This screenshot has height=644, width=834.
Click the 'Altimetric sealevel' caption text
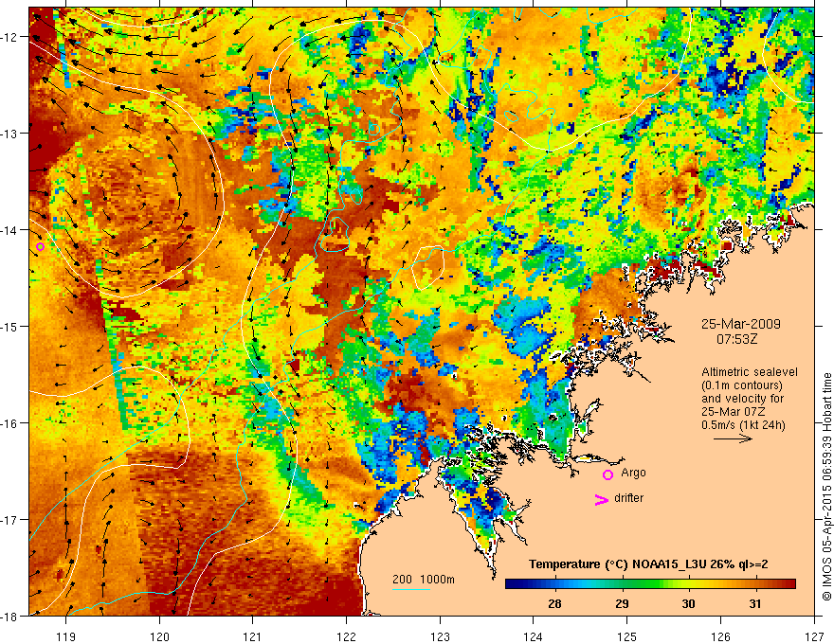coord(750,372)
